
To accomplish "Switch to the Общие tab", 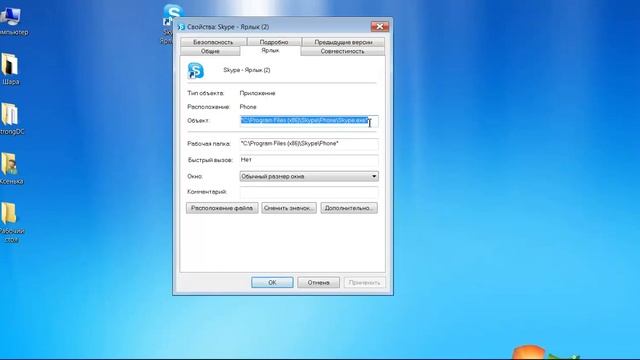I will click(x=210, y=51).
